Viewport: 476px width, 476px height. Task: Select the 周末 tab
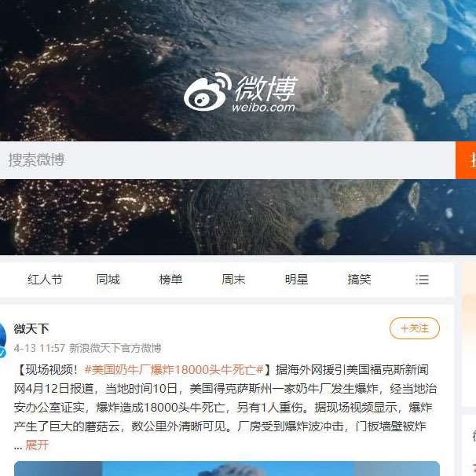tap(233, 280)
